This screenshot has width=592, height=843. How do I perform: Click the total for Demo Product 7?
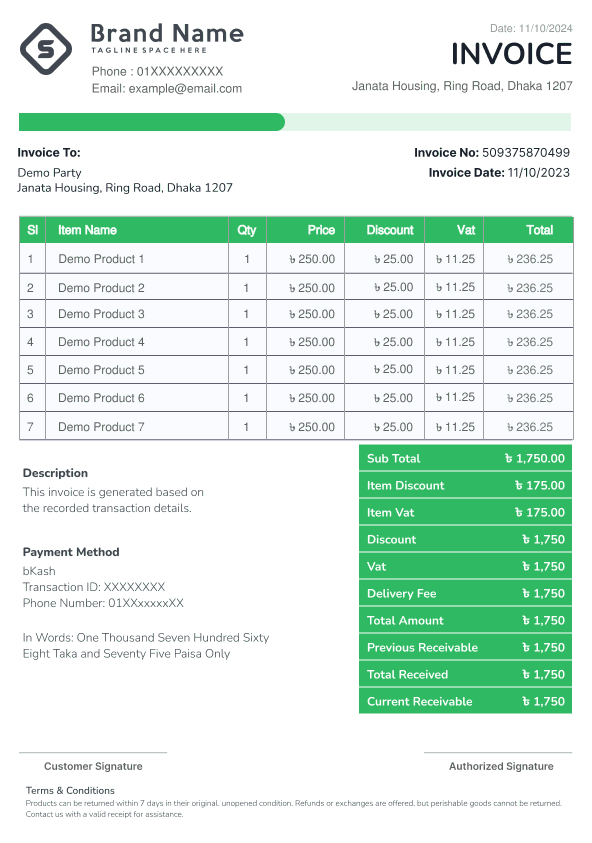[x=530, y=427]
